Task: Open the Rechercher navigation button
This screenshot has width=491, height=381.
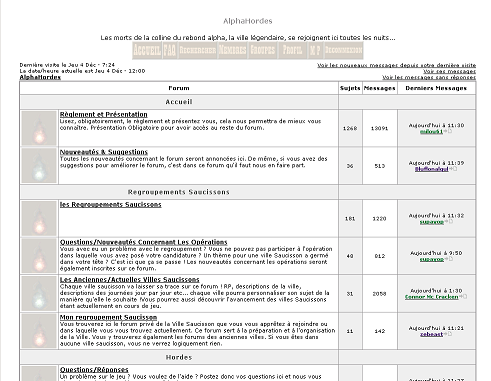Action: pos(198,50)
